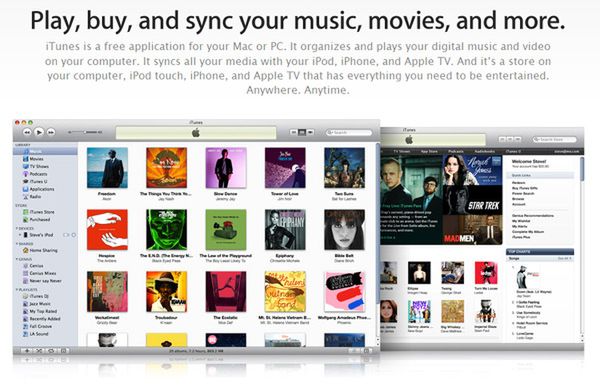Open the Podcasts tab in the store
The image size is (600, 392).
click(x=456, y=152)
